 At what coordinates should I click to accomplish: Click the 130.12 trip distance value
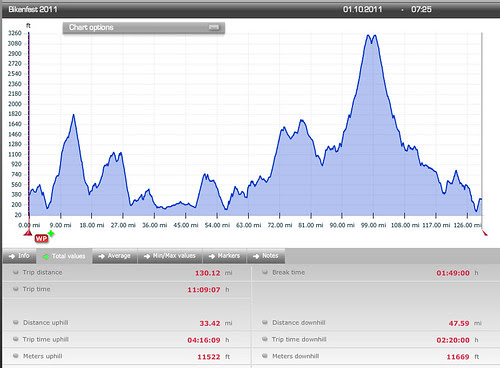point(207,273)
